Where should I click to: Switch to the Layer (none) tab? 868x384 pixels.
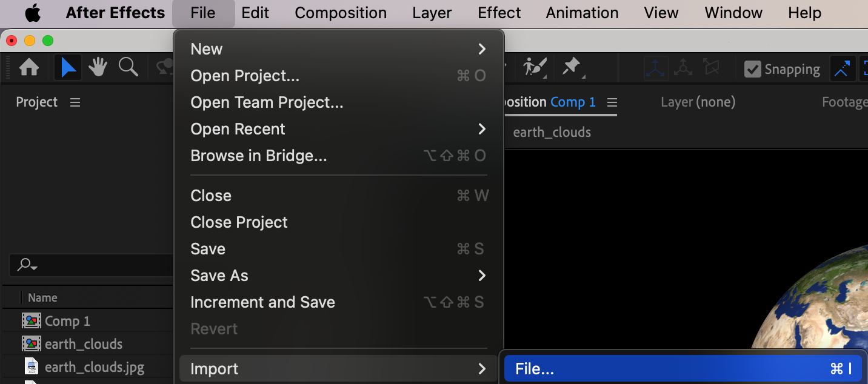pyautogui.click(x=698, y=102)
